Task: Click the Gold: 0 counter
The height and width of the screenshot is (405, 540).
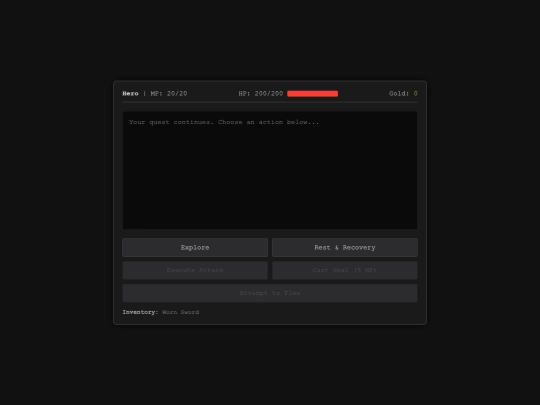Action: 403,94
